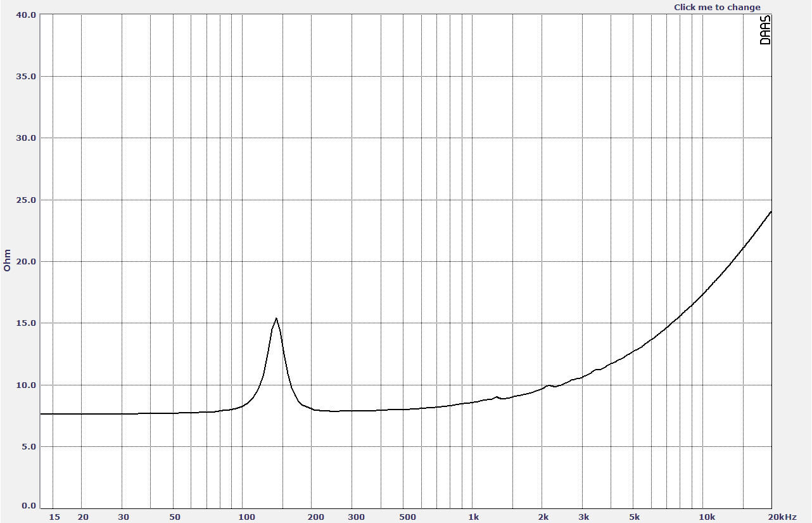812x523 pixels.
Task: Click the curve's end point at 20kHz
Action: (x=771, y=212)
